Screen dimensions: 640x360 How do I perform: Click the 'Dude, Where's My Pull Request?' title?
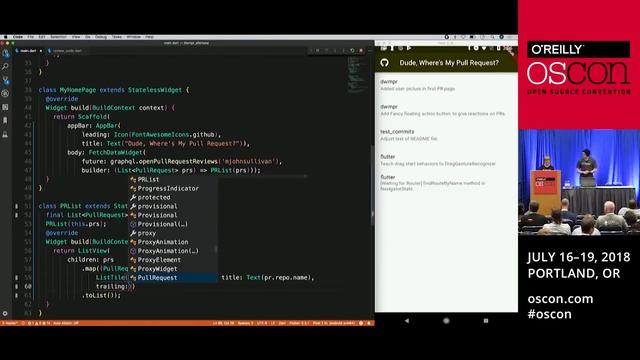click(449, 63)
